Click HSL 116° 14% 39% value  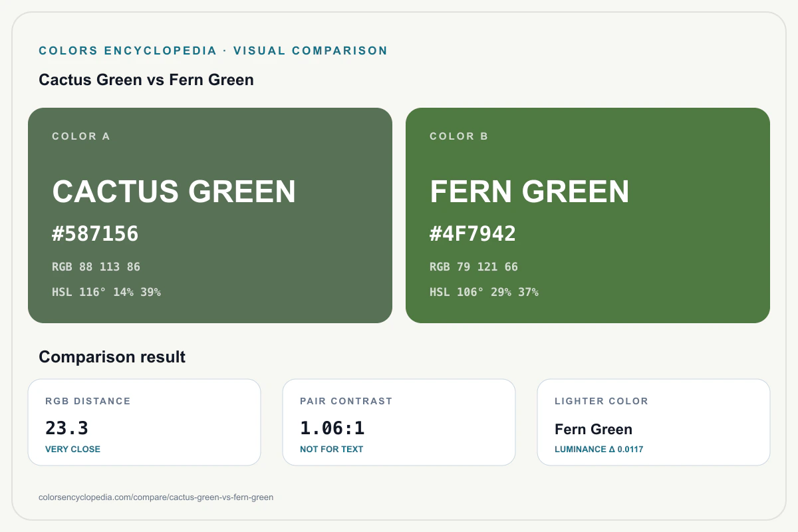point(106,292)
